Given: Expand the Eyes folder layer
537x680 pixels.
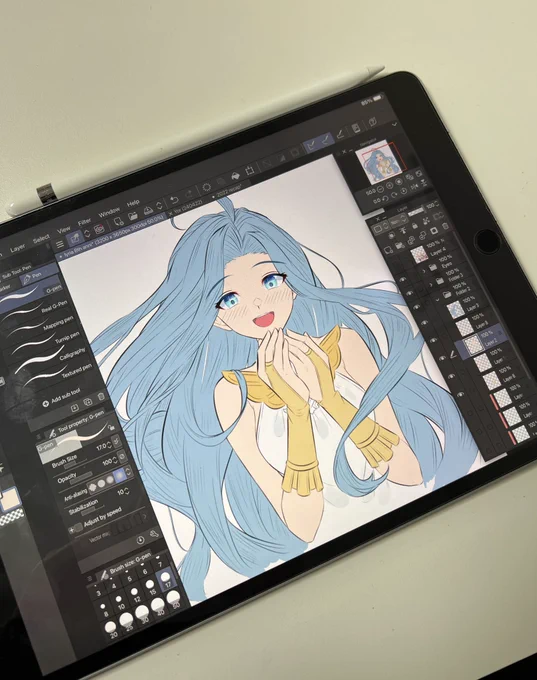Looking at the screenshot, I should [x=425, y=271].
